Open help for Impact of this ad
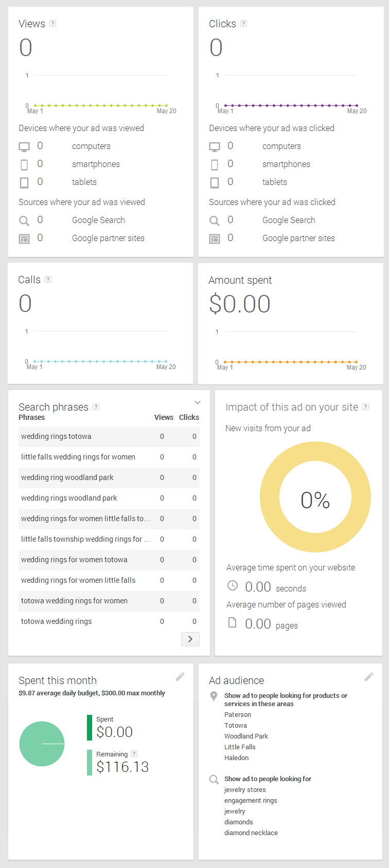This screenshot has width=389, height=868. (x=366, y=407)
